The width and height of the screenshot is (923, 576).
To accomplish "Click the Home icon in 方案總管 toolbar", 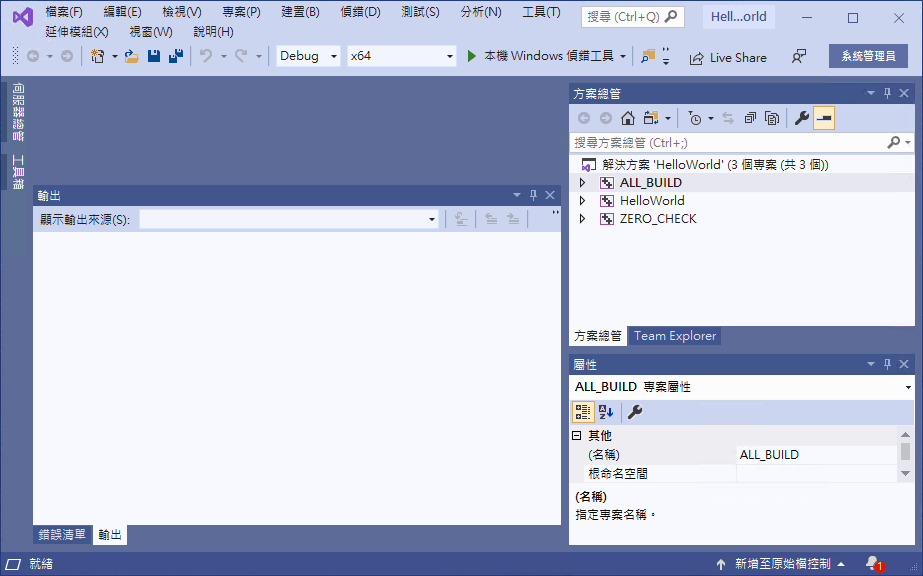I will 628,118.
